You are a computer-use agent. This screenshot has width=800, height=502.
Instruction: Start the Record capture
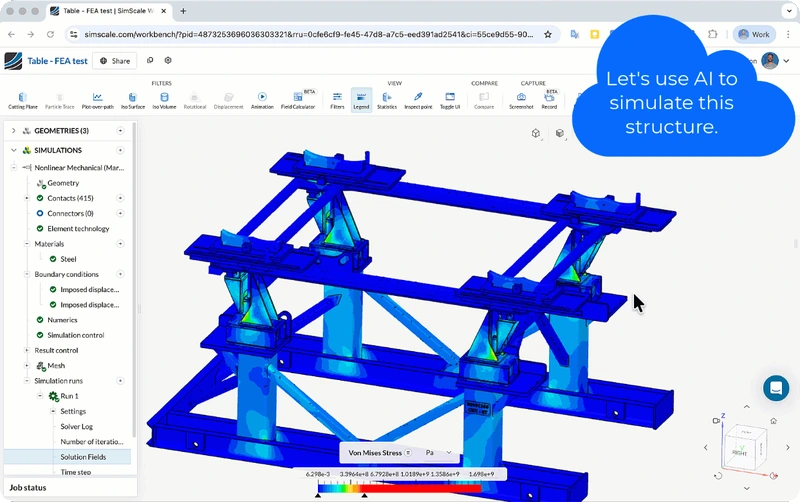[549, 100]
